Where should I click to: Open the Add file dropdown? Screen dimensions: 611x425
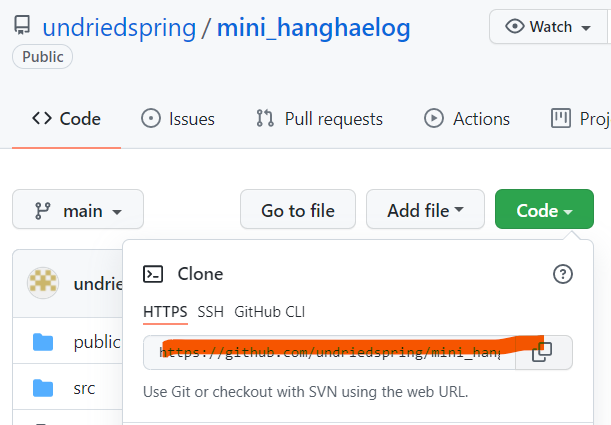(425, 209)
